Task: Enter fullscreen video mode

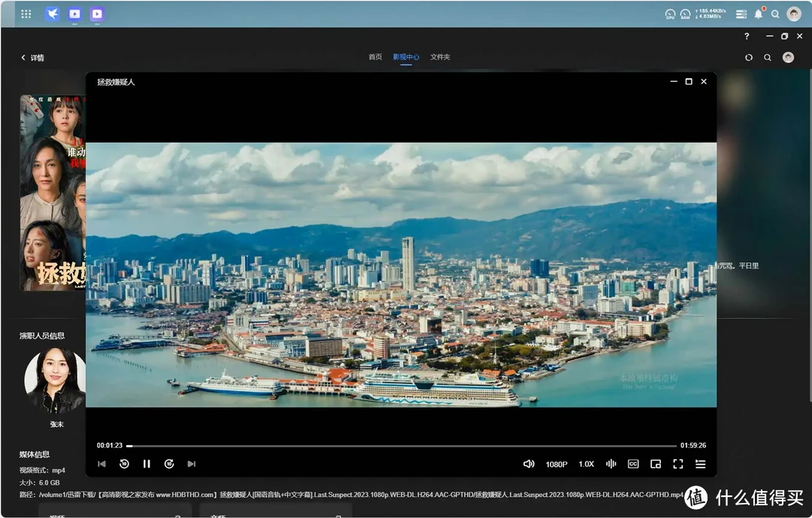Action: pos(678,464)
